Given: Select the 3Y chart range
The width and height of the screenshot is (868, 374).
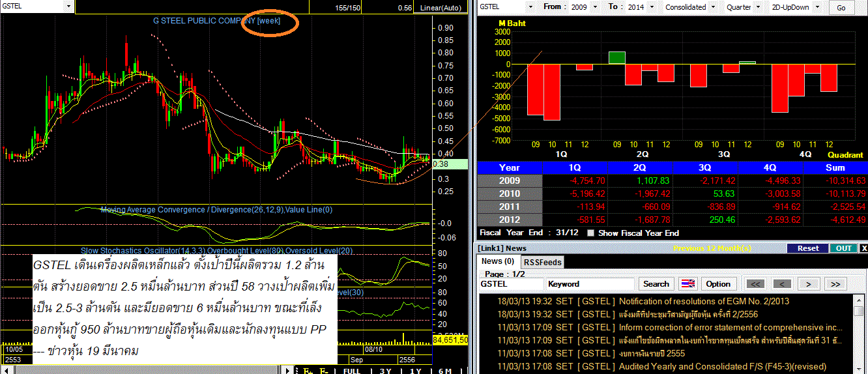Looking at the screenshot, I should pyautogui.click(x=385, y=370).
